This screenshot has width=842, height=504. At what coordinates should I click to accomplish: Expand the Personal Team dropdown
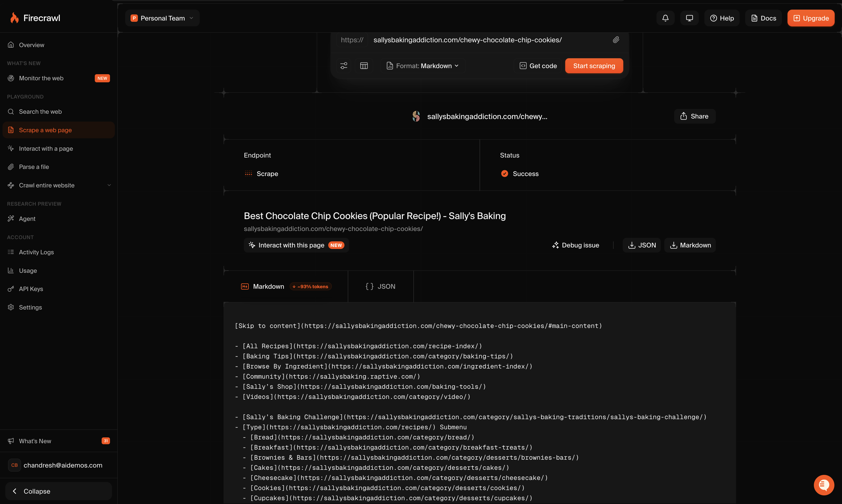tap(162, 18)
